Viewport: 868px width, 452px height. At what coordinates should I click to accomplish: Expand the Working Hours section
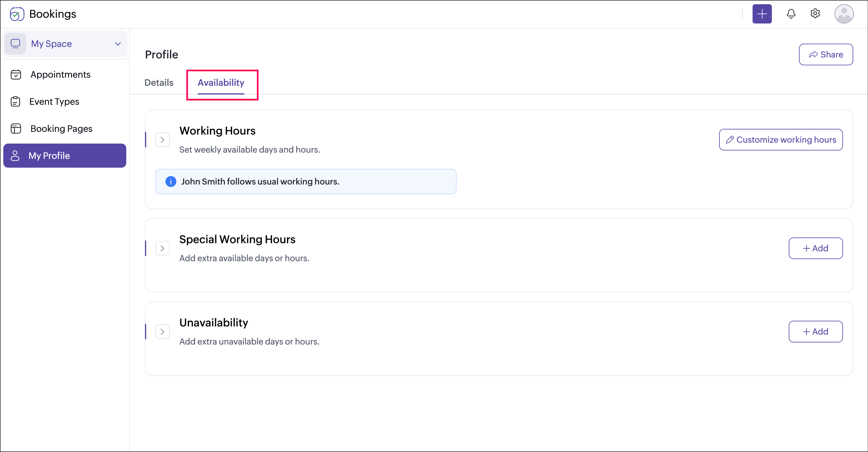(162, 140)
